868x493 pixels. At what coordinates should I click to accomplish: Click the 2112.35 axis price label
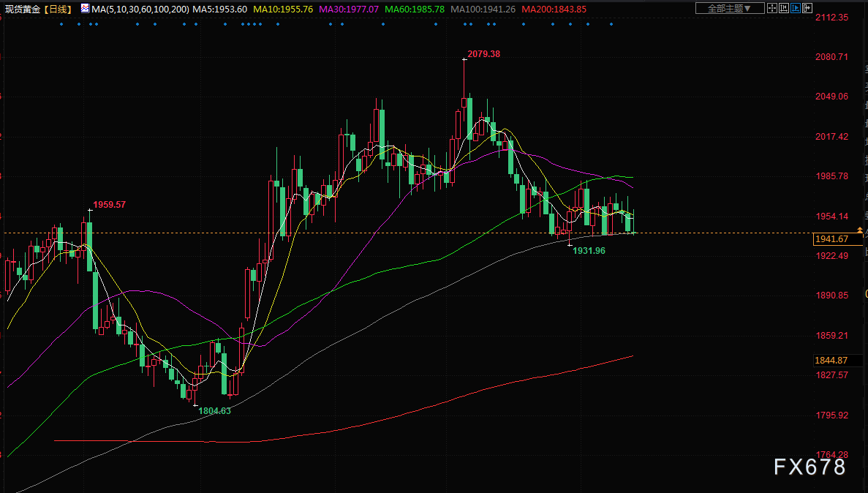[831, 17]
